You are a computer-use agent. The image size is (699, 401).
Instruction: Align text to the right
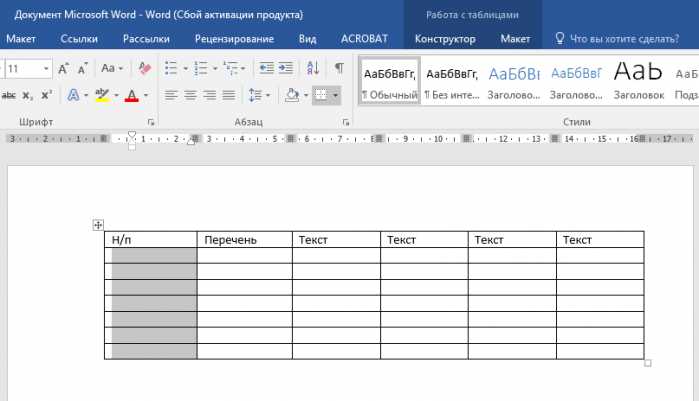(x=210, y=95)
